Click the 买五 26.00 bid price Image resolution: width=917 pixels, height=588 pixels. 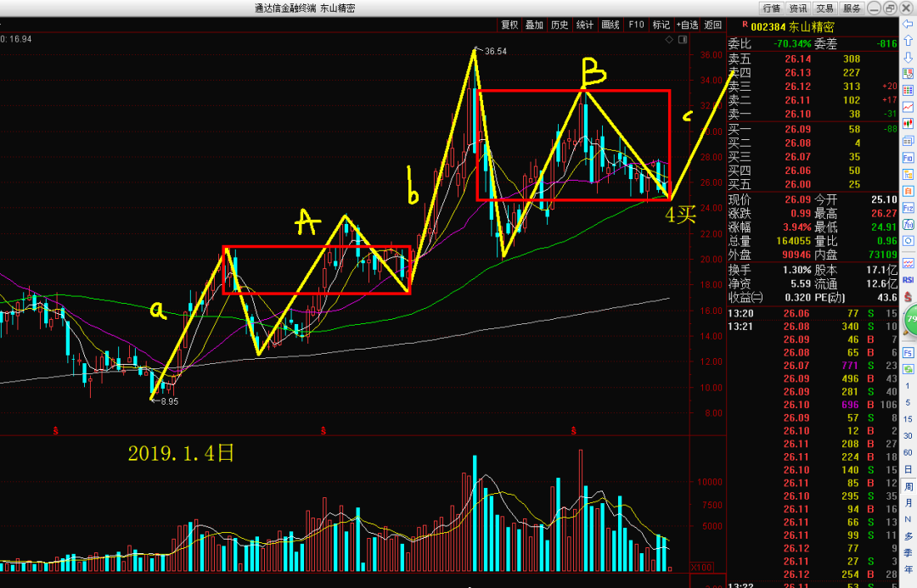[797, 185]
